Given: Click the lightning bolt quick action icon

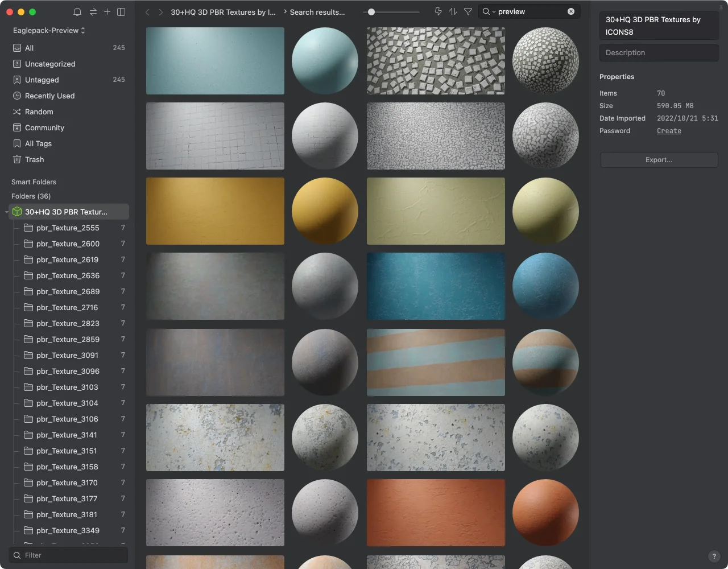Looking at the screenshot, I should (438, 11).
